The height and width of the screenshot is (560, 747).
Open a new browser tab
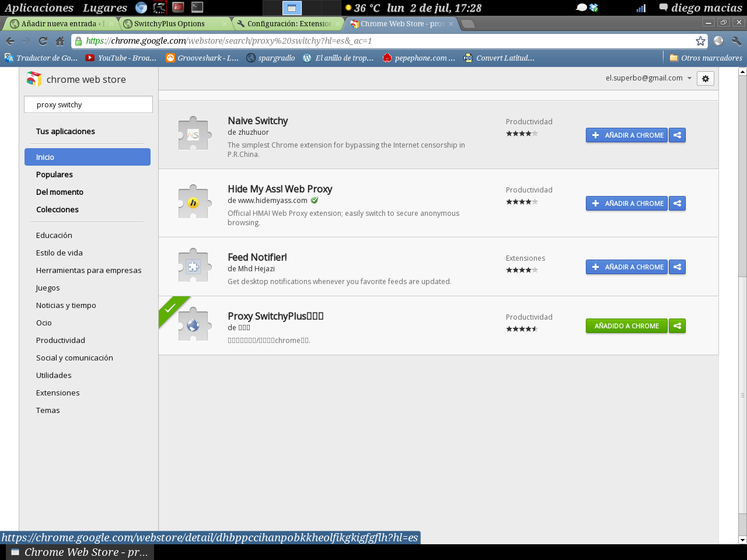(x=468, y=24)
